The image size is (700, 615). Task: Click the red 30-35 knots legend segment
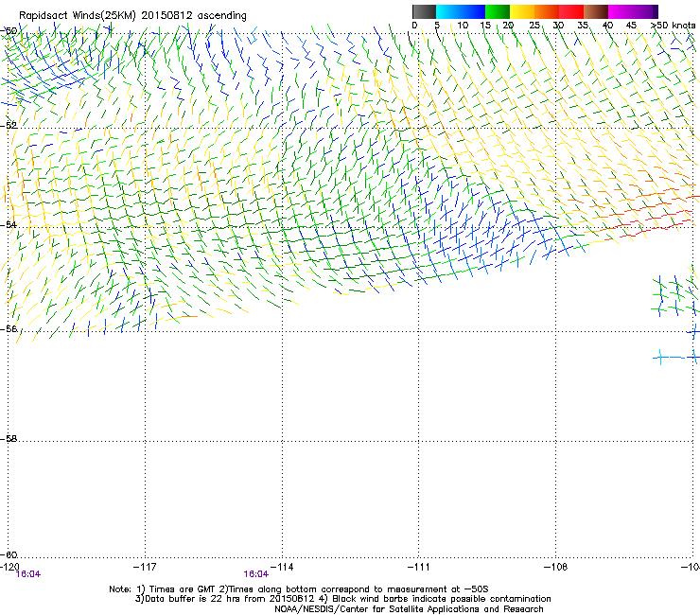tap(571, 11)
